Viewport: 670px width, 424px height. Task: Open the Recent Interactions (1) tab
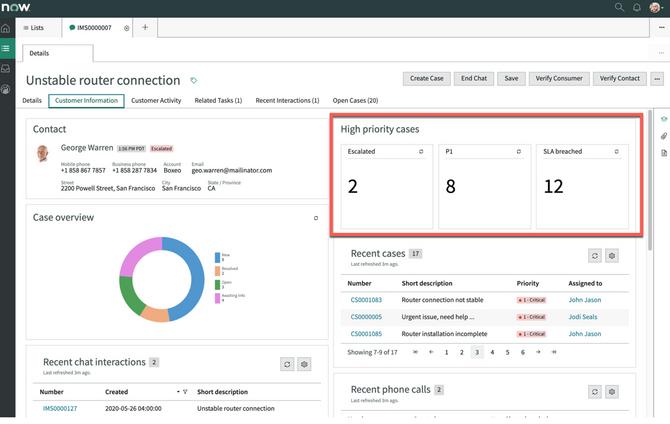[x=287, y=100]
